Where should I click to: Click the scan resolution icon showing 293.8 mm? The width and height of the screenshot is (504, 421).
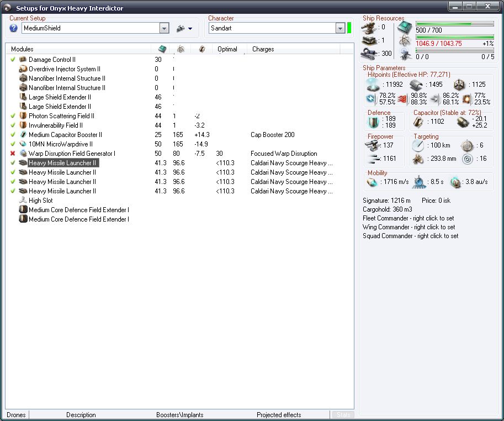(418, 159)
